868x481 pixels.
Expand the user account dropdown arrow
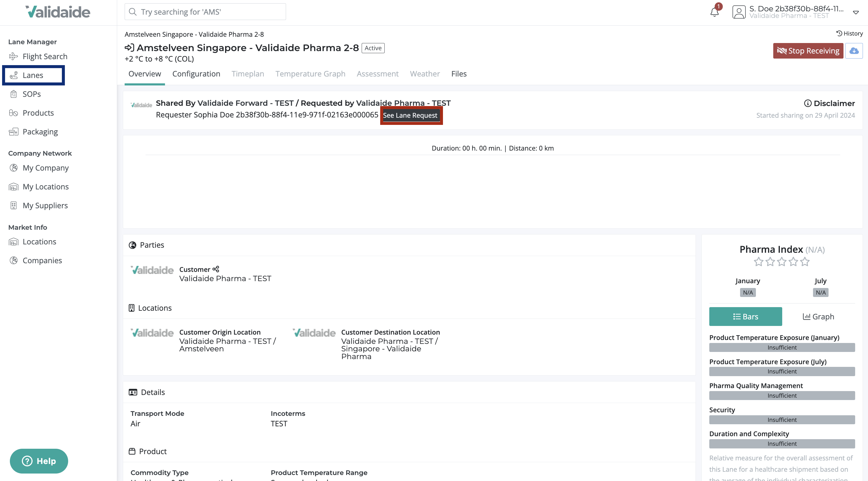tap(855, 13)
